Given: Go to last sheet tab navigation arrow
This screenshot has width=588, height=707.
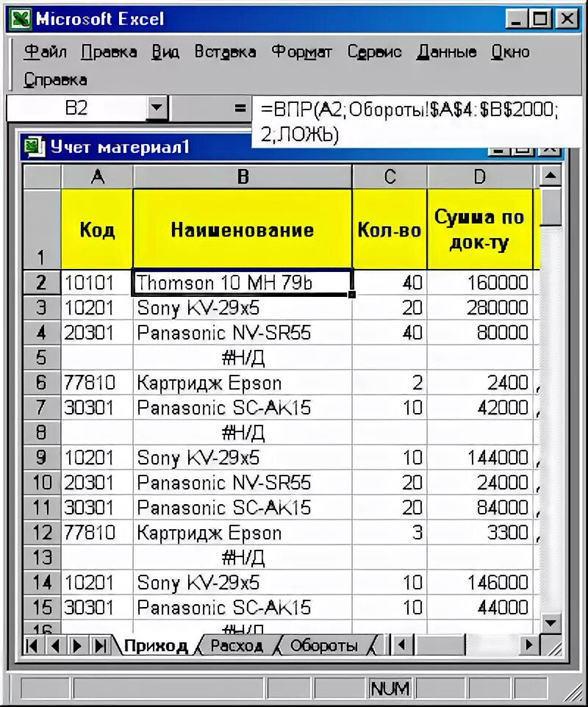Looking at the screenshot, I should [x=100, y=646].
